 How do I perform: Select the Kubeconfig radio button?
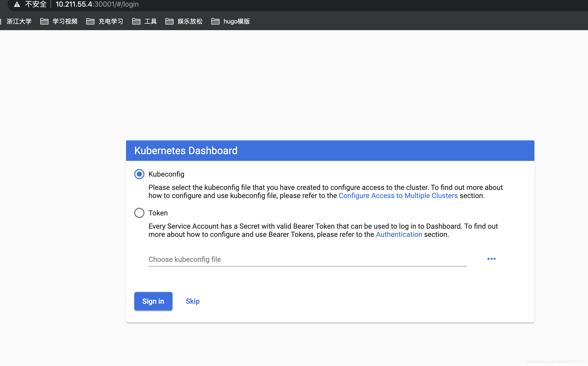tap(139, 174)
